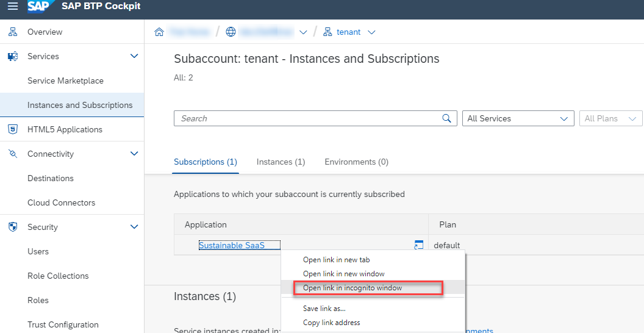Screen dimensions: 644x333
Task: Click the Services sidebar item
Action: tap(43, 56)
